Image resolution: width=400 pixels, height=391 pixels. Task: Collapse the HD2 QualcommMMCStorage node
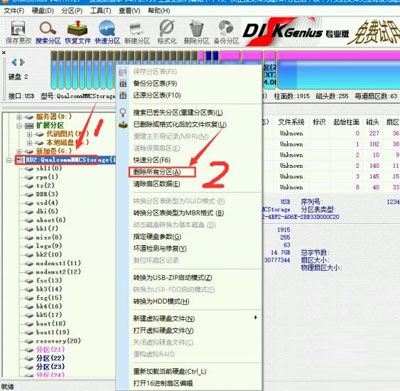9,160
